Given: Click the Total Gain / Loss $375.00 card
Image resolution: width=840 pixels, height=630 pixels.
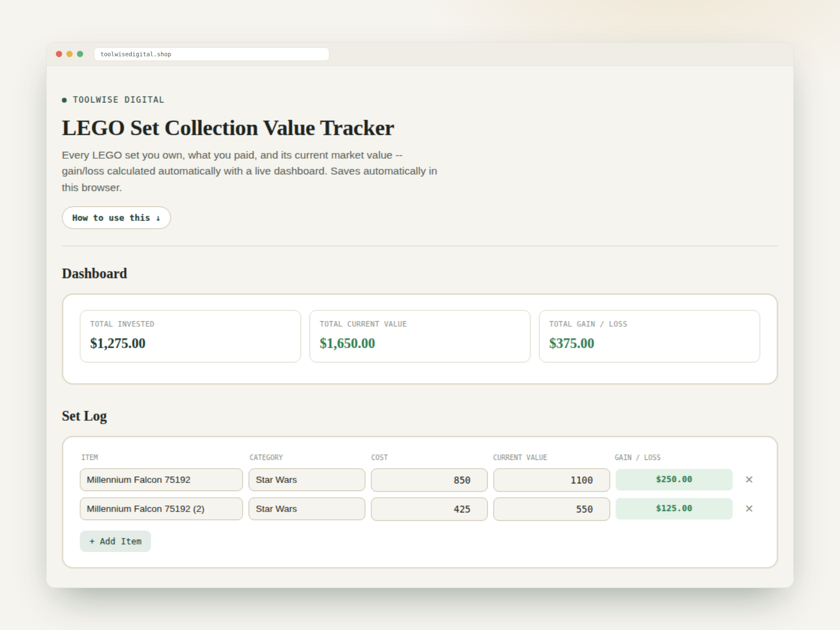Looking at the screenshot, I should tap(649, 336).
